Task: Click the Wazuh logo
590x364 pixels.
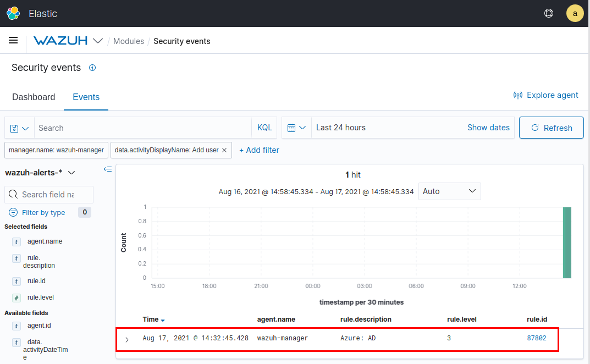Action: pos(60,41)
